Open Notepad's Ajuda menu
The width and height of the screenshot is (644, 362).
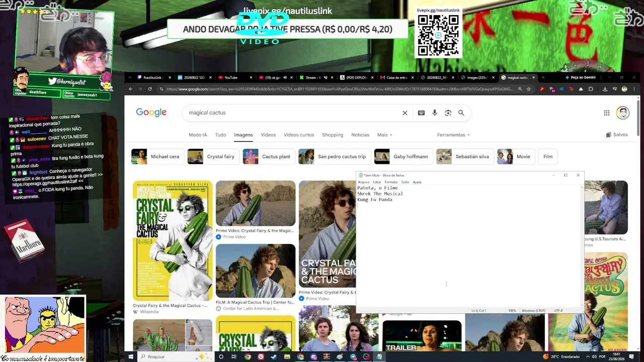click(x=417, y=182)
